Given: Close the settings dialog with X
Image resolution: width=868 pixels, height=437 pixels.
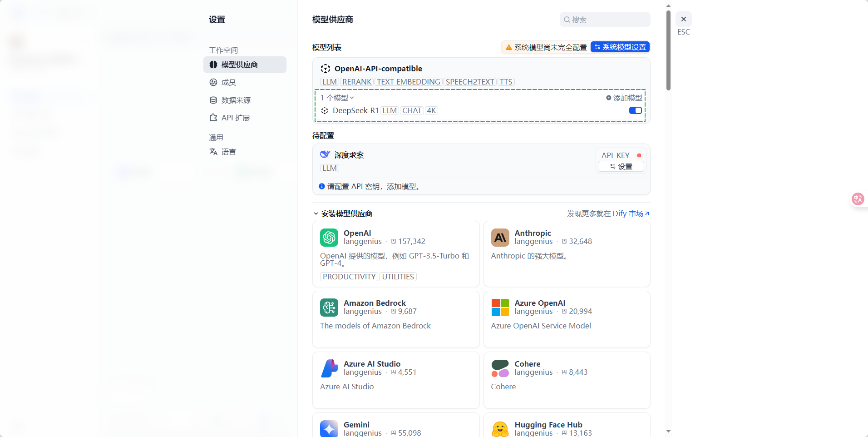Looking at the screenshot, I should point(684,19).
